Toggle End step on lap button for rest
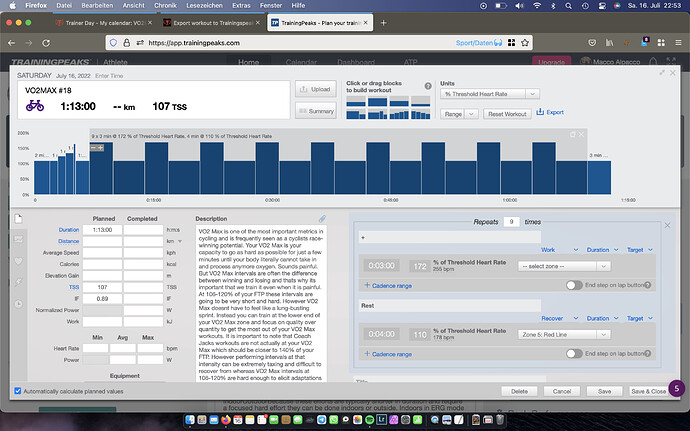Image resolution: width=690 pixels, height=431 pixels. coord(574,354)
